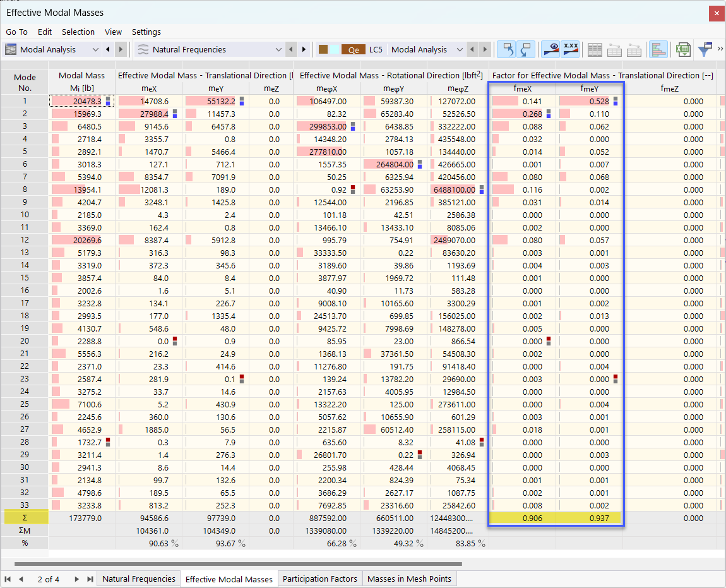Image resolution: width=726 pixels, height=588 pixels.
Task: Click the summed fmeX value 0.906
Action: tap(522, 518)
